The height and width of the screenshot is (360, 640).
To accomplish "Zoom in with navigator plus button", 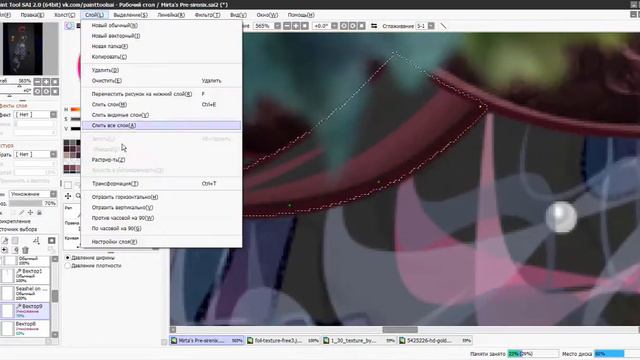I will click(46, 82).
